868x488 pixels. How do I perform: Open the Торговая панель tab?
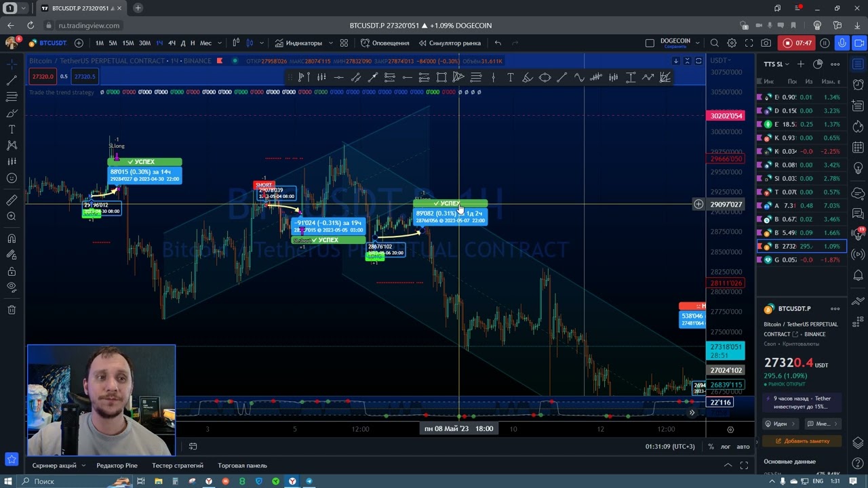[x=242, y=466]
